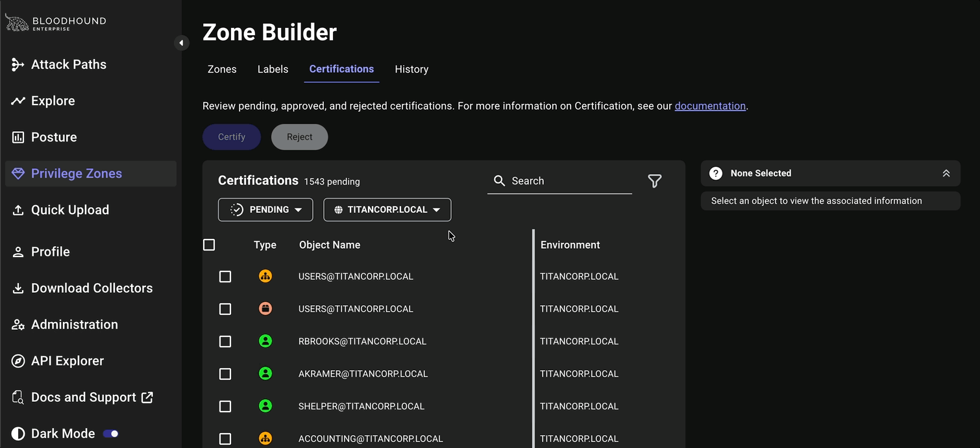This screenshot has height=448, width=980.
Task: Click SHELPER@TITANCORP.LOCAL object name
Action: tap(361, 406)
